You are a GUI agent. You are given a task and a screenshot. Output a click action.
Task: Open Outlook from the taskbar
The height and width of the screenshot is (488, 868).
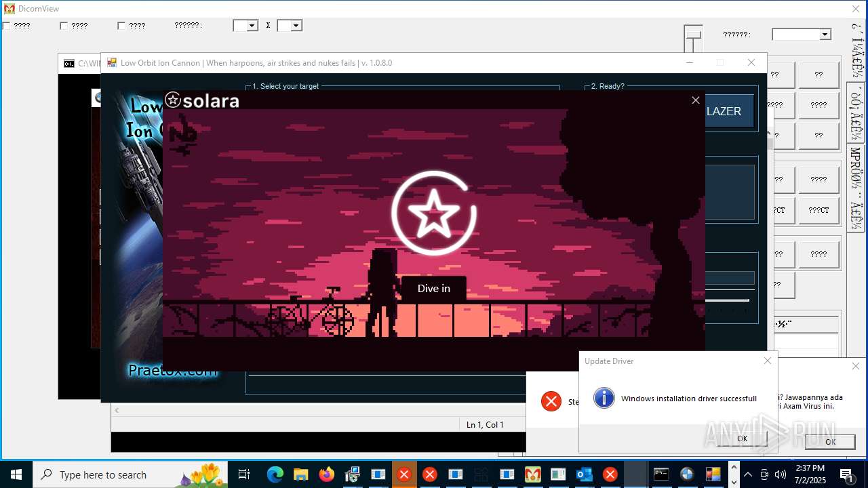click(585, 474)
